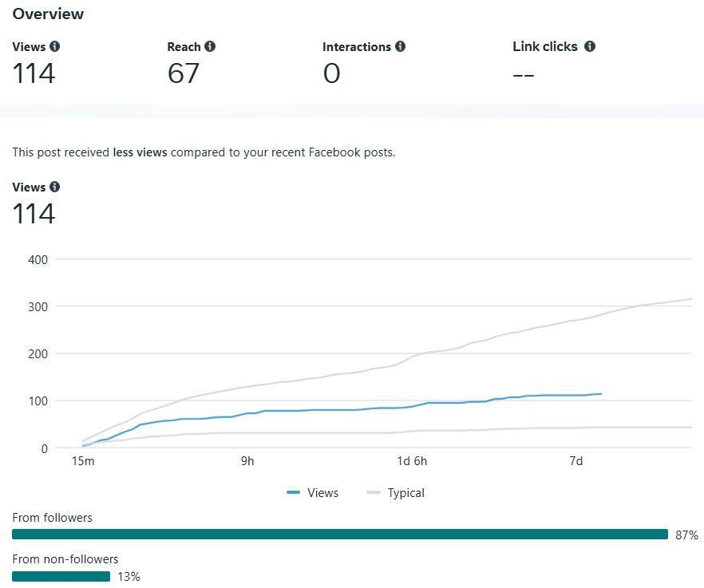Toggle the Views series legend label

[322, 493]
